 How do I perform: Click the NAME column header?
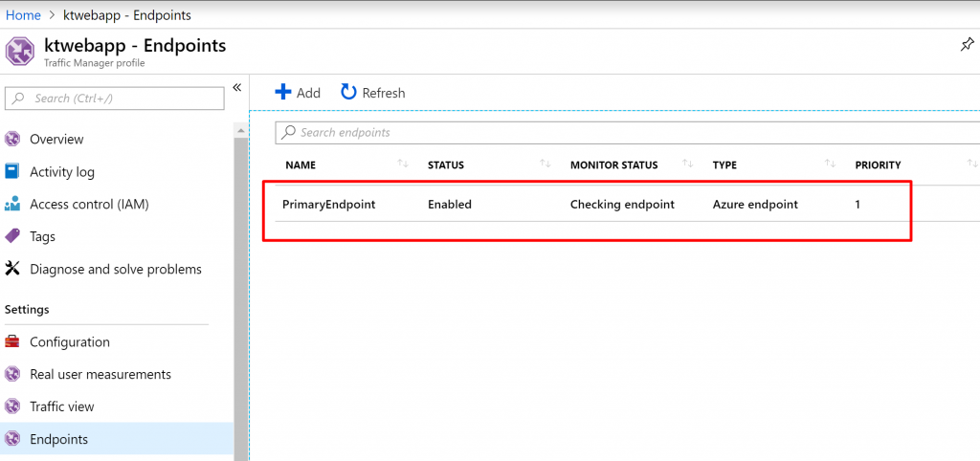click(x=301, y=165)
